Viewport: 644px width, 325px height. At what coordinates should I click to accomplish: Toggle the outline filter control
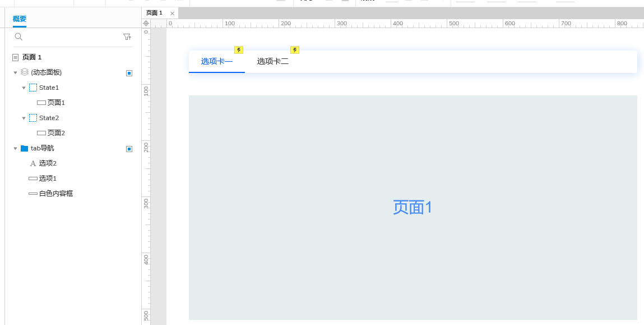(127, 36)
